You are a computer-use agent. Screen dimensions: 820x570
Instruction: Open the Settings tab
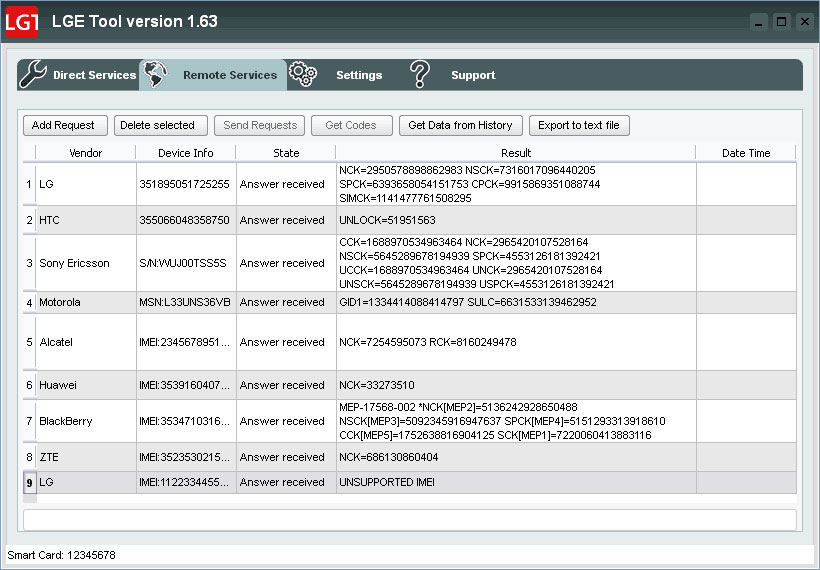click(337, 75)
